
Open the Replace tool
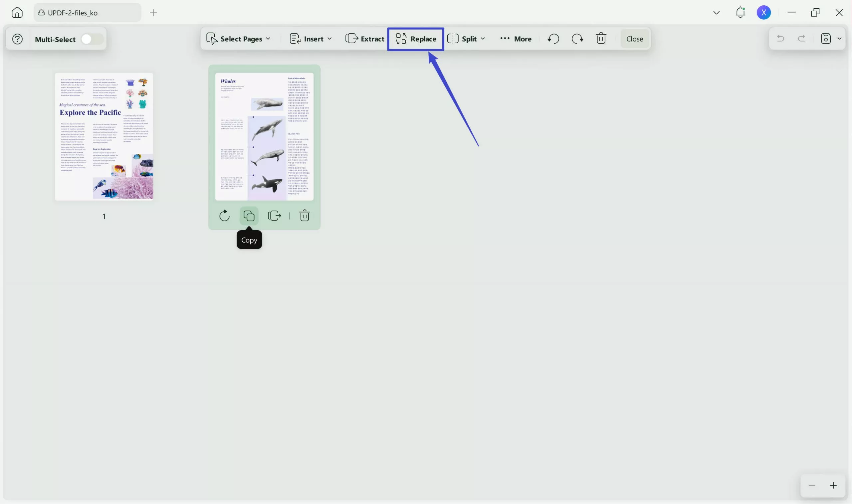click(x=415, y=38)
